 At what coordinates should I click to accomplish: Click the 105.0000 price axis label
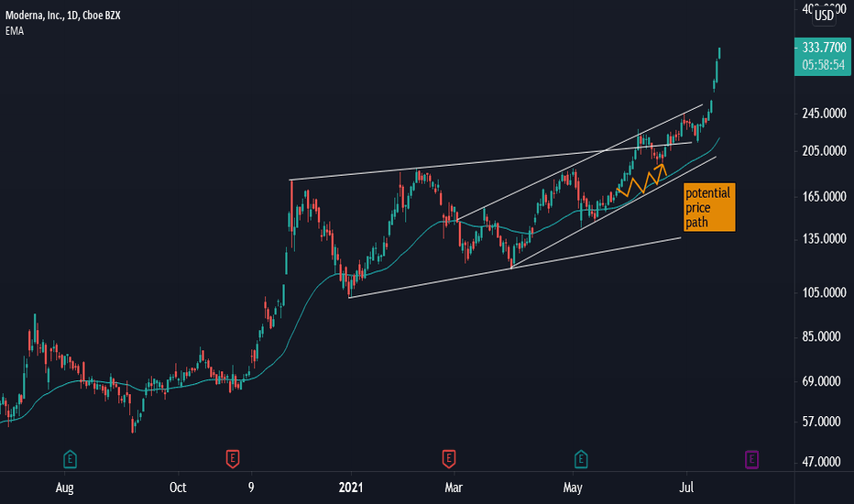tap(824, 292)
